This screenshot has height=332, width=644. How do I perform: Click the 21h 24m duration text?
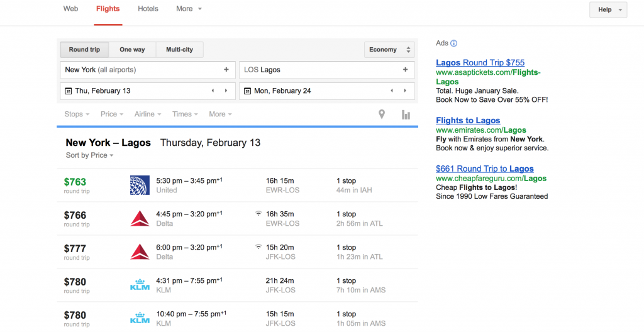point(280,280)
